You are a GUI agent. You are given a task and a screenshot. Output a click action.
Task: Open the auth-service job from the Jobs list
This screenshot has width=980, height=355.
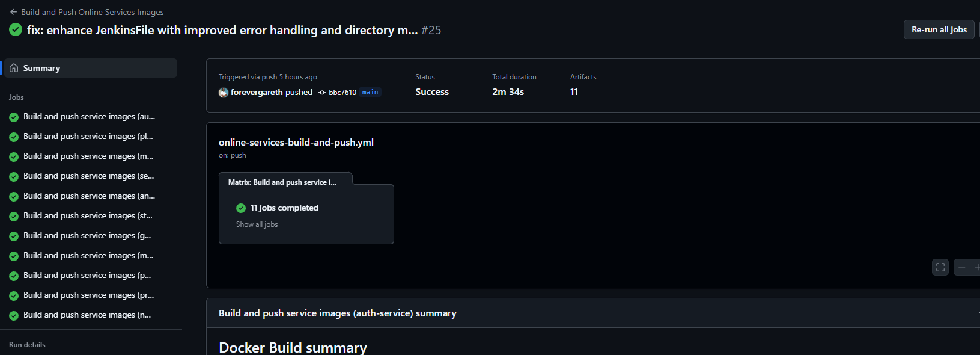pos(89,116)
